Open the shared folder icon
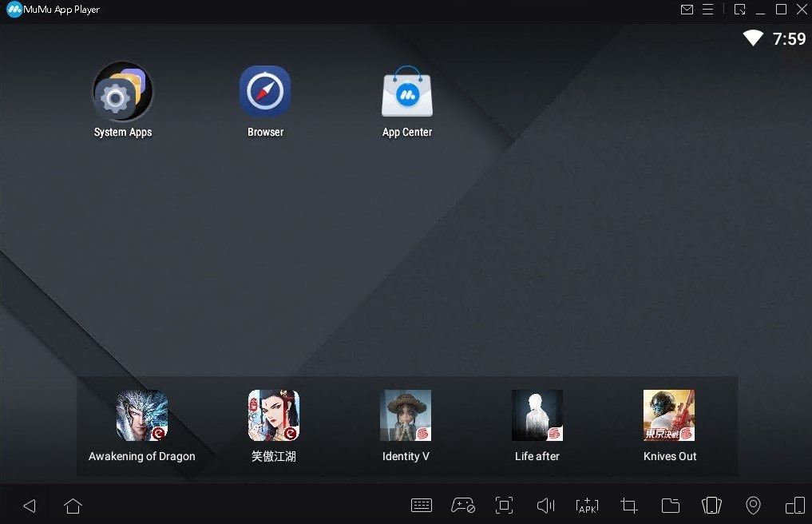 pyautogui.click(x=671, y=506)
